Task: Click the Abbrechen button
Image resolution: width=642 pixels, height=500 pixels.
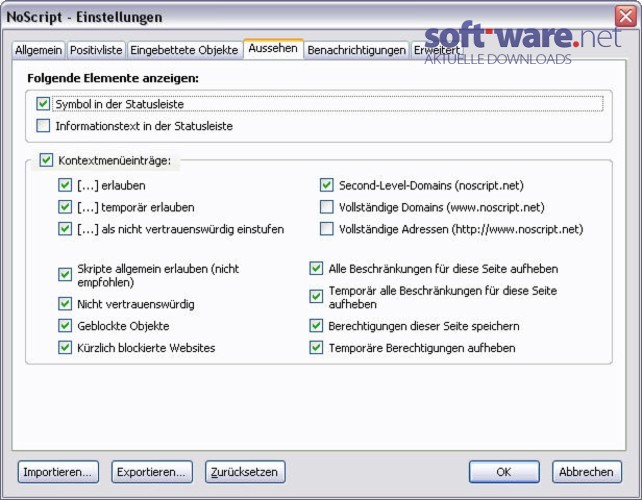Action: 586,472
